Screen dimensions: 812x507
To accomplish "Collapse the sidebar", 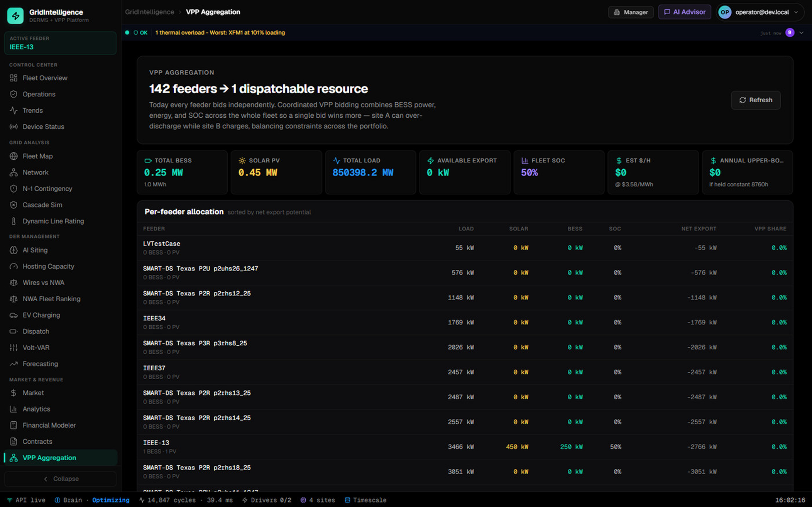I will [x=60, y=479].
